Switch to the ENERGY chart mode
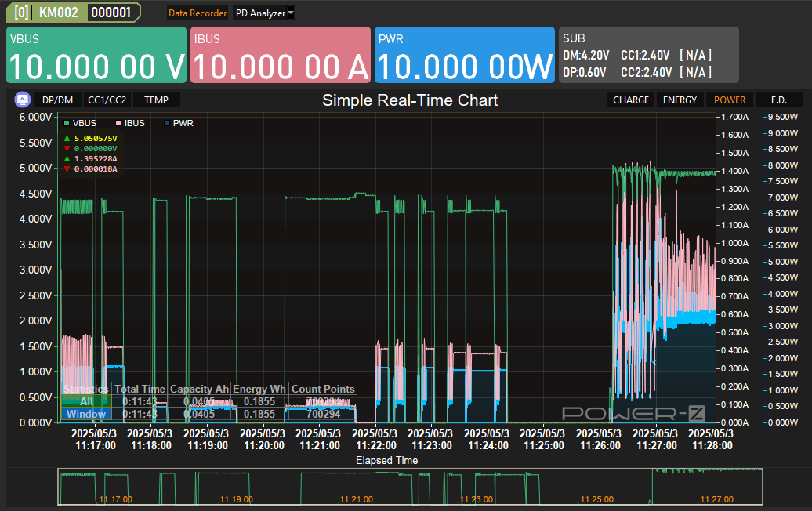Viewport: 812px width, 511px height. [680, 100]
